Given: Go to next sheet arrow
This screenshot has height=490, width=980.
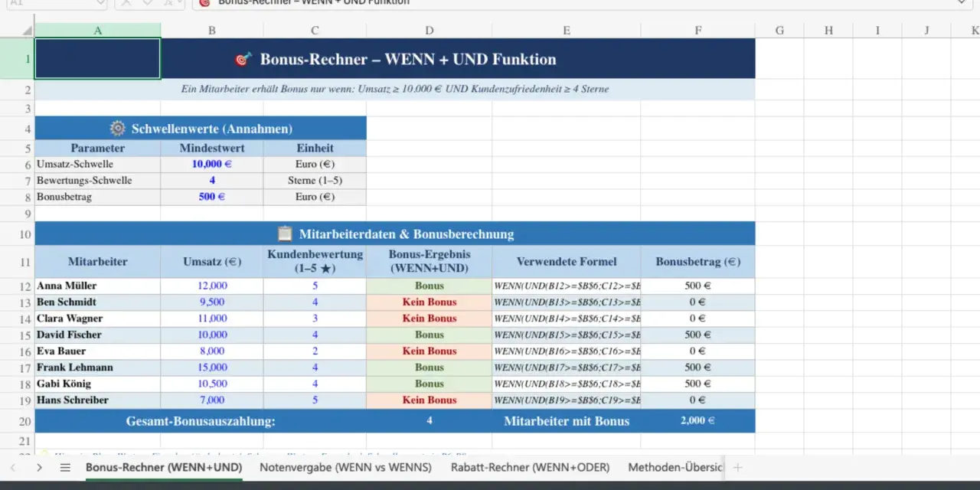Looking at the screenshot, I should tap(39, 467).
